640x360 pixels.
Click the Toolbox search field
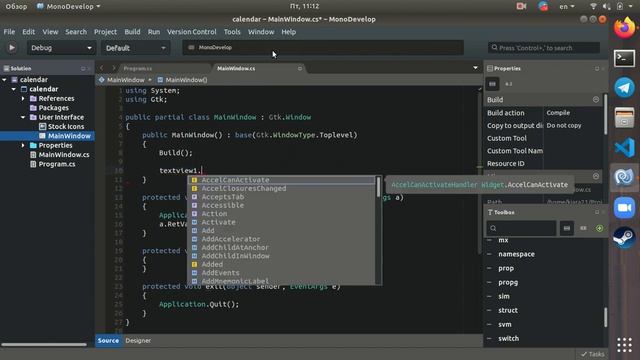[x=521, y=228]
